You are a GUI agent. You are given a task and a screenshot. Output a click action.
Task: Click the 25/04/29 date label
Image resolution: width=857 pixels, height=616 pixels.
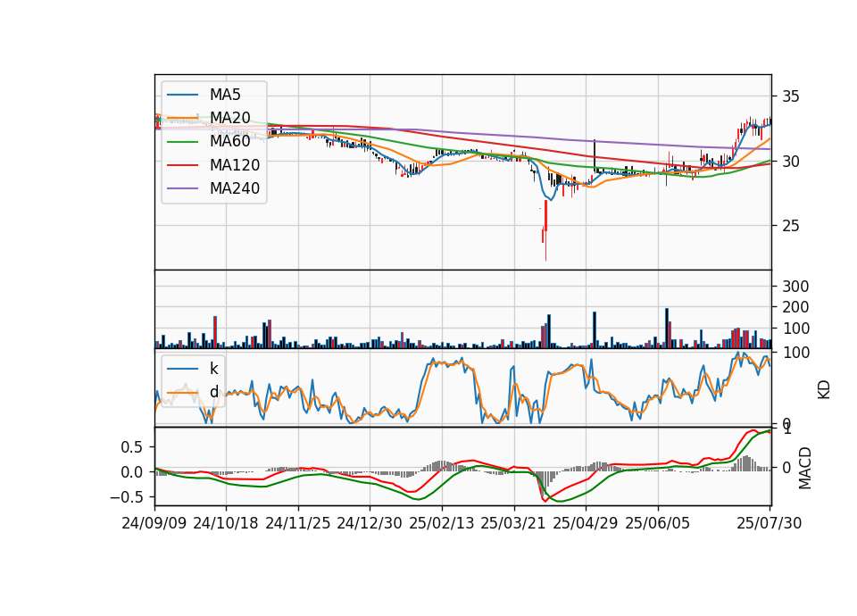click(x=586, y=523)
